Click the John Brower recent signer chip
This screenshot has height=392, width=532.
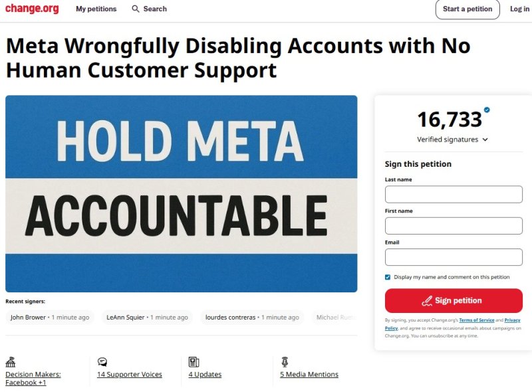pyautogui.click(x=50, y=318)
